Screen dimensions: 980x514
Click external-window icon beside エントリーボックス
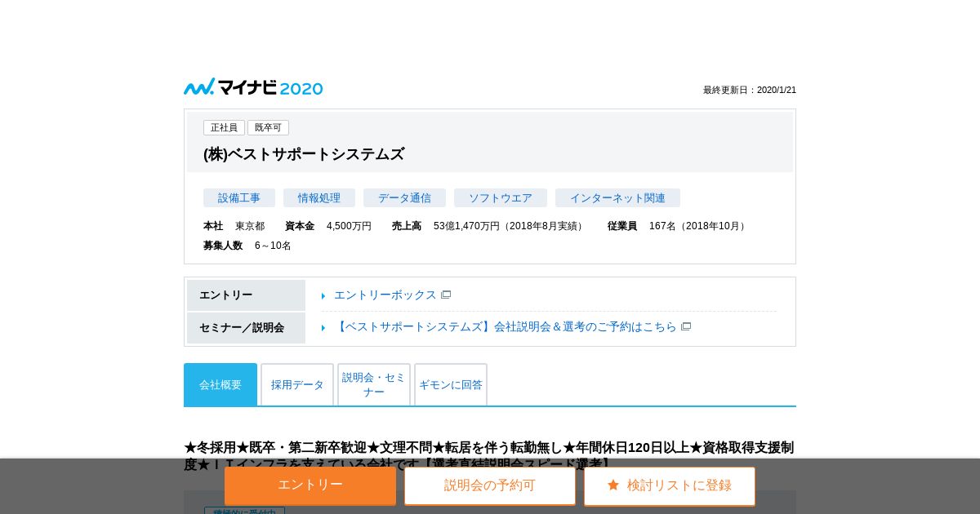[x=446, y=295]
